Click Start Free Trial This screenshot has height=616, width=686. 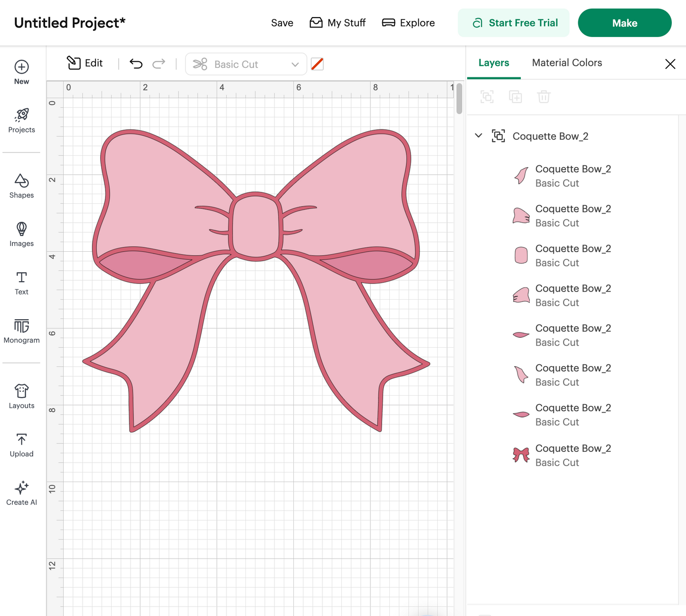514,23
